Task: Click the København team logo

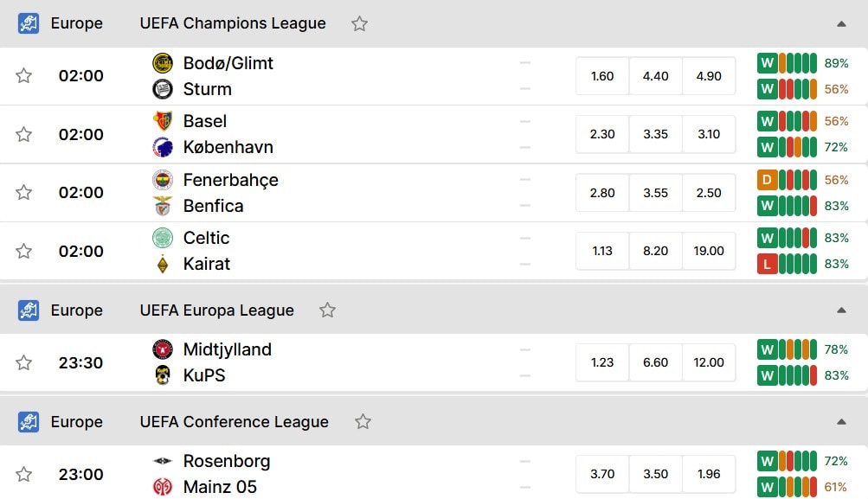Action: (163, 147)
